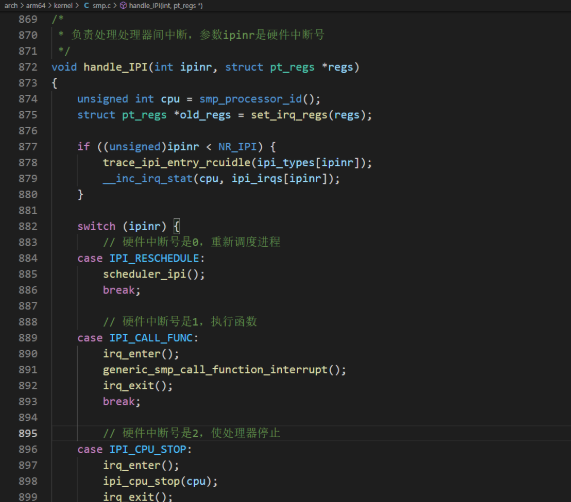The height and width of the screenshot is (502, 571).
Task: Click trace_ipi_entry_rcuidle call
Action: click(177, 162)
